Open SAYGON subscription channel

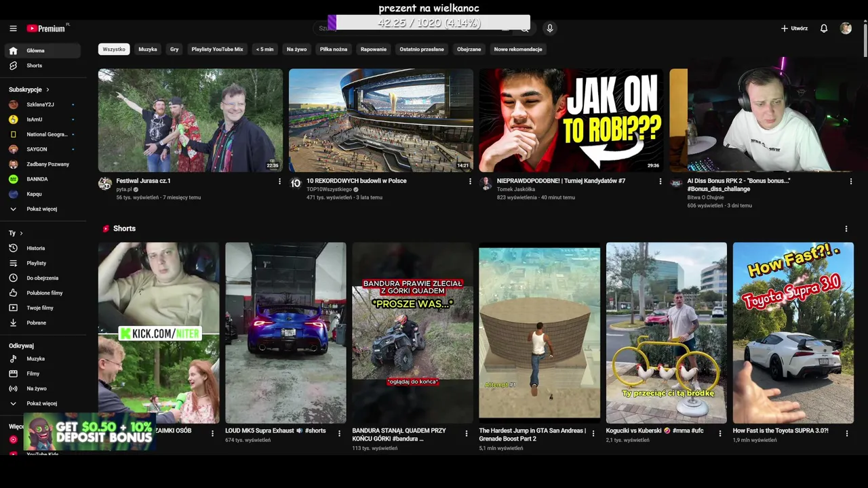coord(42,149)
